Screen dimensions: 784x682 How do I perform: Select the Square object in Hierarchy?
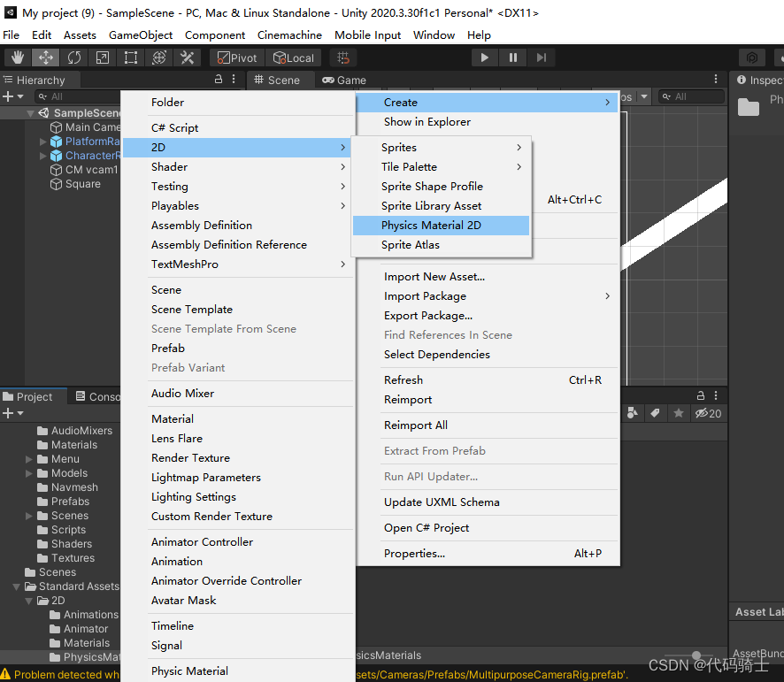(x=75, y=184)
